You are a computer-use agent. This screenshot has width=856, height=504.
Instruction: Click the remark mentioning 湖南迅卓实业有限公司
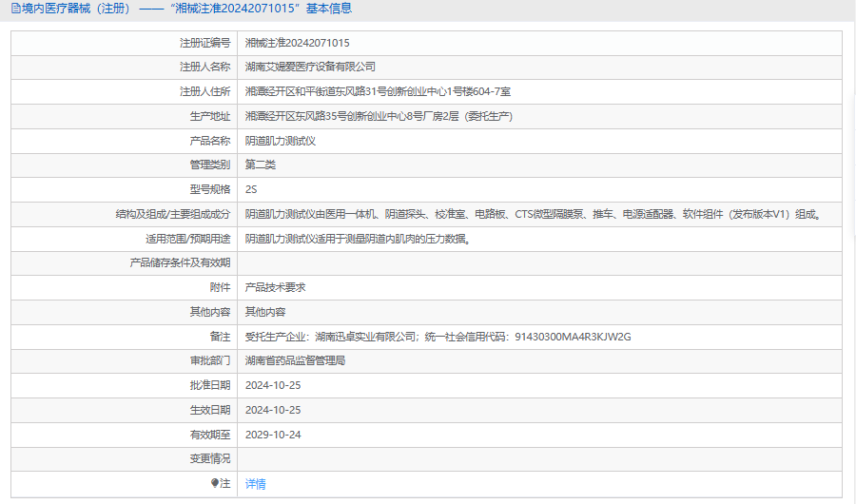pyautogui.click(x=438, y=337)
